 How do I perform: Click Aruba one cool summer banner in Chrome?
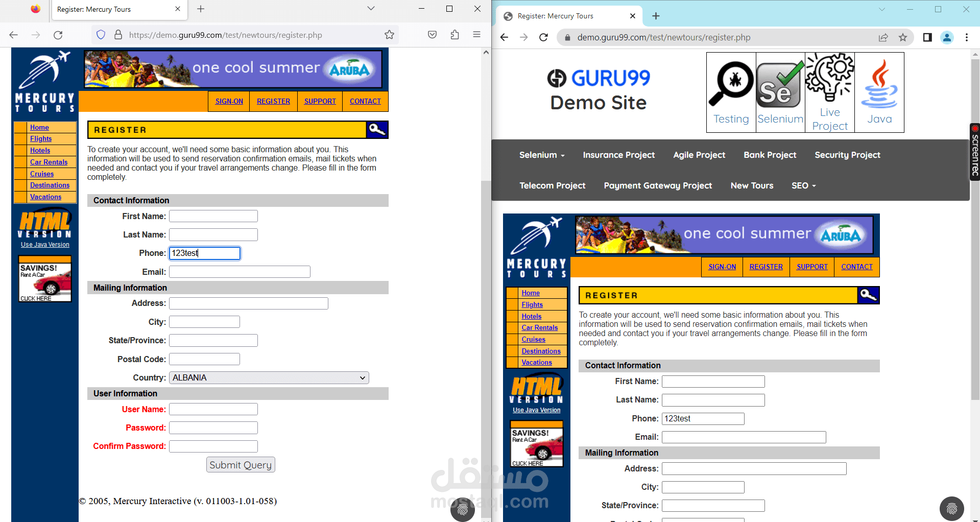coord(725,234)
